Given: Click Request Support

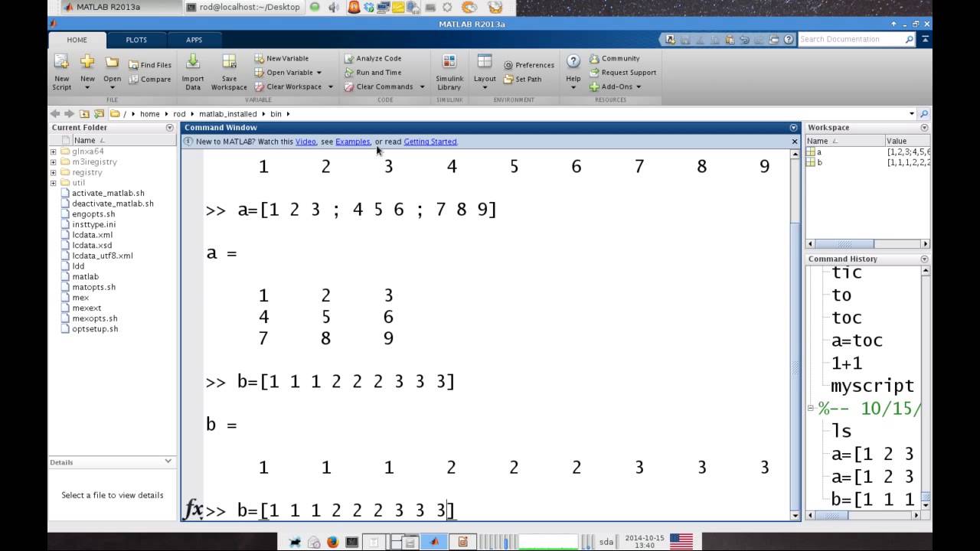Looking at the screenshot, I should coord(622,73).
